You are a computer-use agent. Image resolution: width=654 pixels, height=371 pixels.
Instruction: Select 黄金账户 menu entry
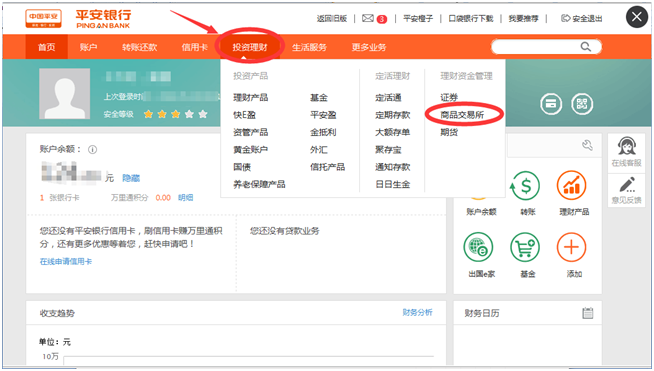(251, 150)
